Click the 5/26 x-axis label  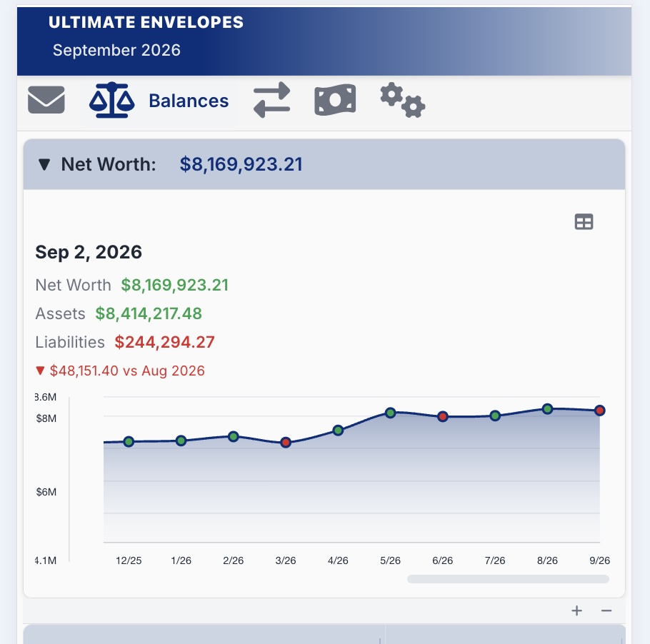click(390, 560)
